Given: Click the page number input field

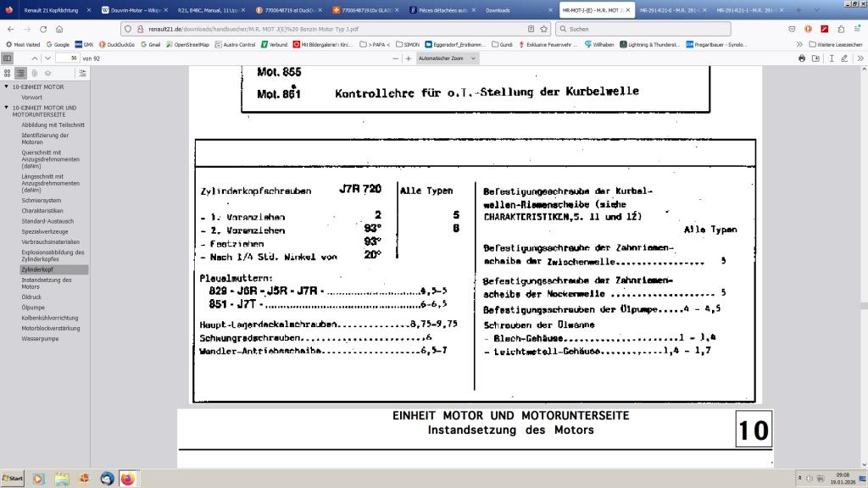Looking at the screenshot, I should click(67, 58).
